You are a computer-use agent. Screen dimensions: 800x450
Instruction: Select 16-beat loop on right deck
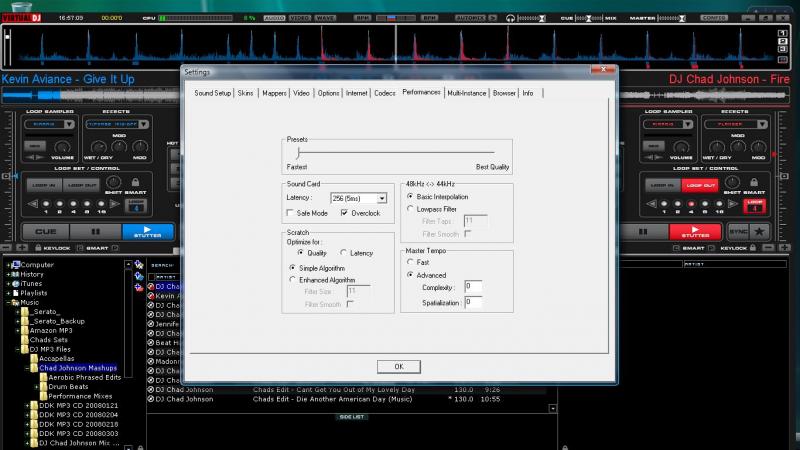[x=719, y=204]
